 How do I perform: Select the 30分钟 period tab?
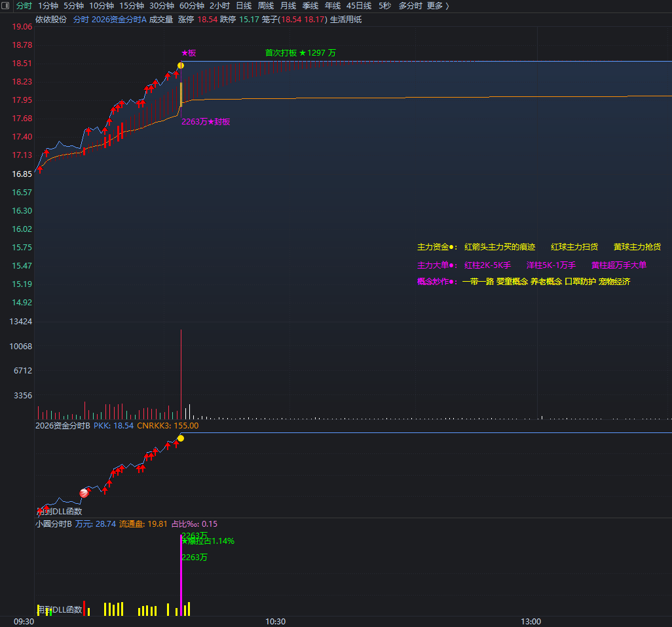[x=162, y=6]
